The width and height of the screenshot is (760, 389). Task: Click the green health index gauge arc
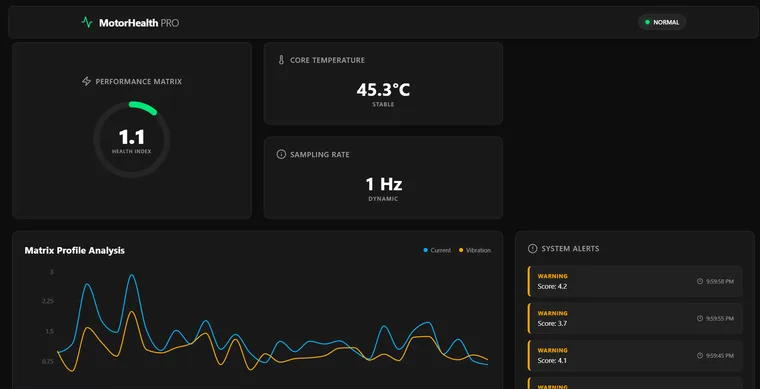(x=143, y=108)
